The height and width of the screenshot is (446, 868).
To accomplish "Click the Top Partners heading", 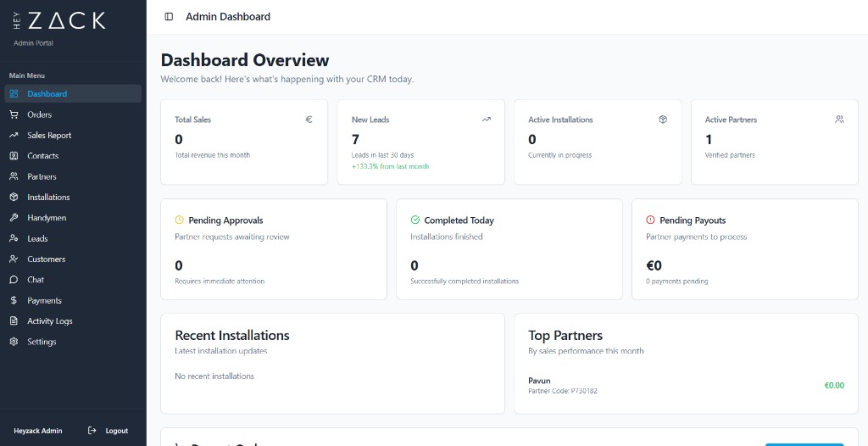I will click(565, 335).
